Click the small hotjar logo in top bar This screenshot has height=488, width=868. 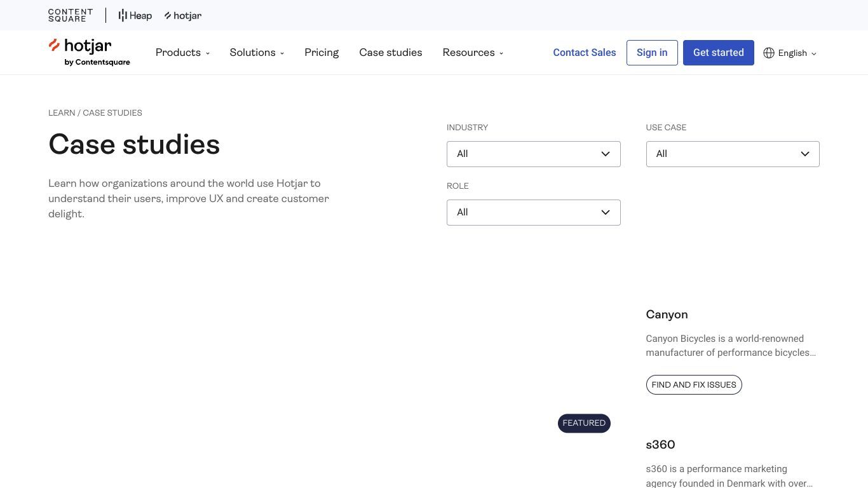[x=183, y=15]
